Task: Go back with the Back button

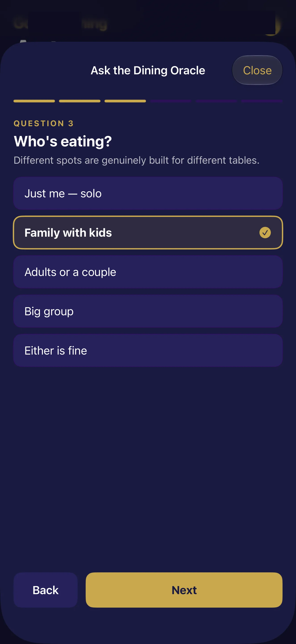Action: [46, 590]
